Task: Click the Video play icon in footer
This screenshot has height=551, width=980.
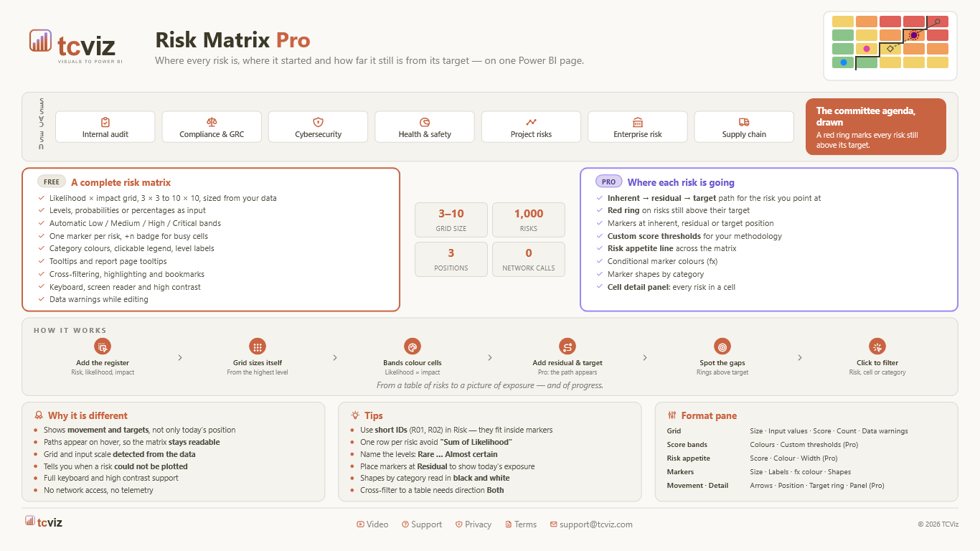Action: coord(360,524)
